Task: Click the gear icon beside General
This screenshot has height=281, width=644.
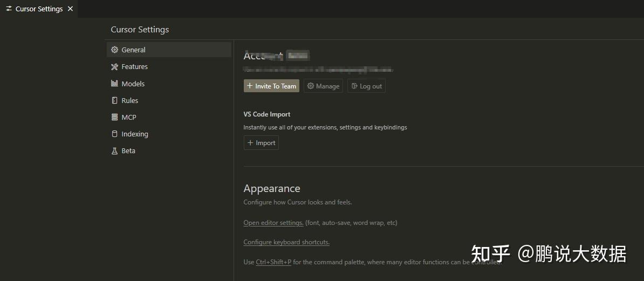Action: (114, 50)
